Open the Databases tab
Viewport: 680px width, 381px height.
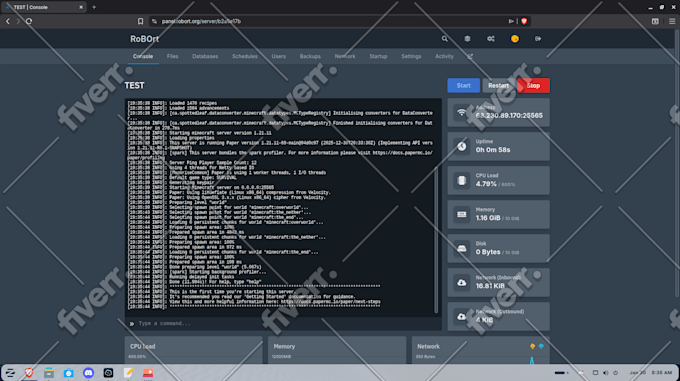pyautogui.click(x=205, y=56)
